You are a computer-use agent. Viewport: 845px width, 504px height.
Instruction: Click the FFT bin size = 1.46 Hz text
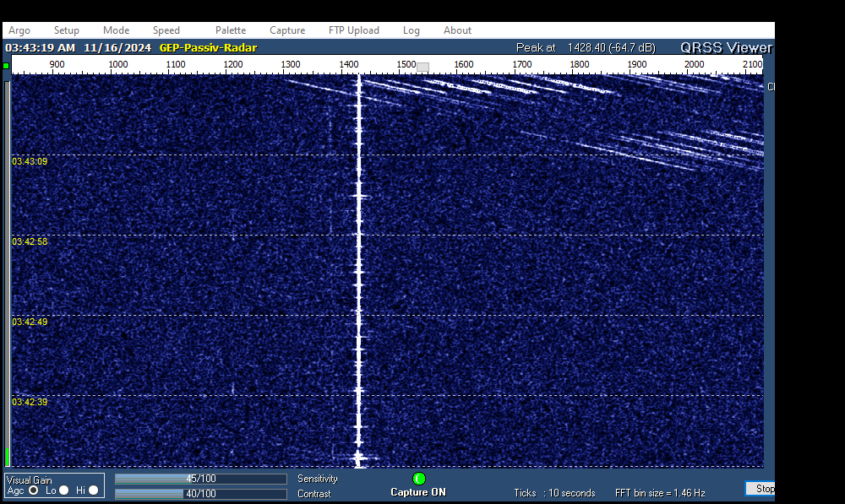660,493
